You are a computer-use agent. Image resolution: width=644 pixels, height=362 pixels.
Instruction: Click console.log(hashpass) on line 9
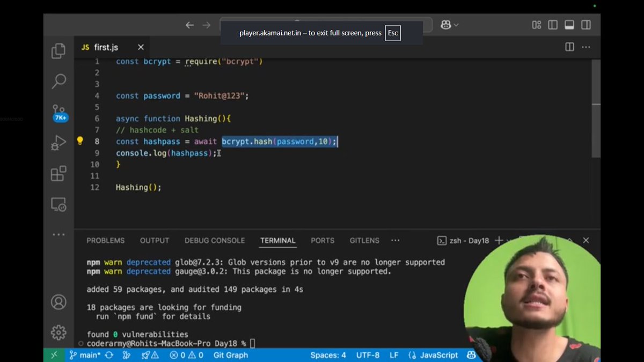pyautogui.click(x=166, y=153)
